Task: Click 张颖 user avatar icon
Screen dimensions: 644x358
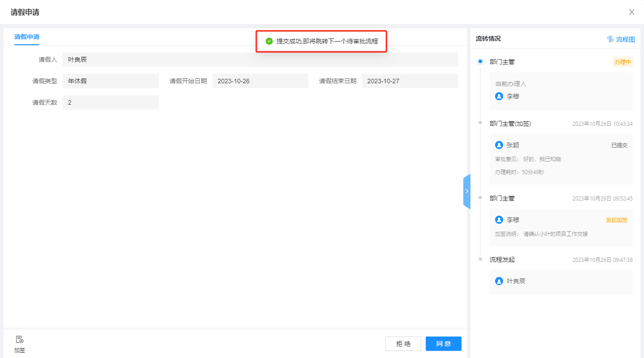Action: click(x=499, y=145)
